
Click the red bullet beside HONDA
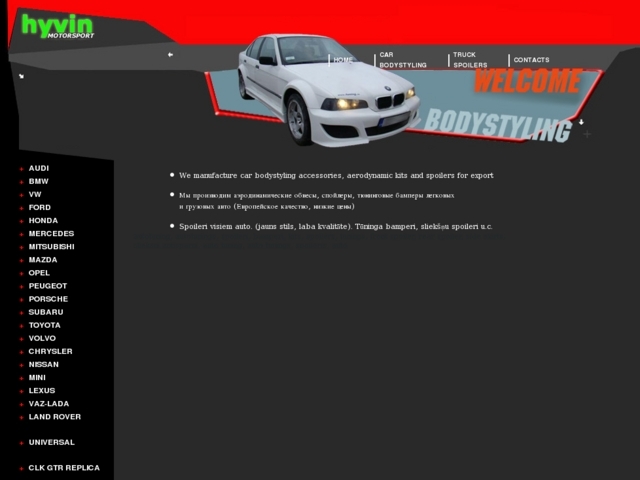(x=22, y=221)
